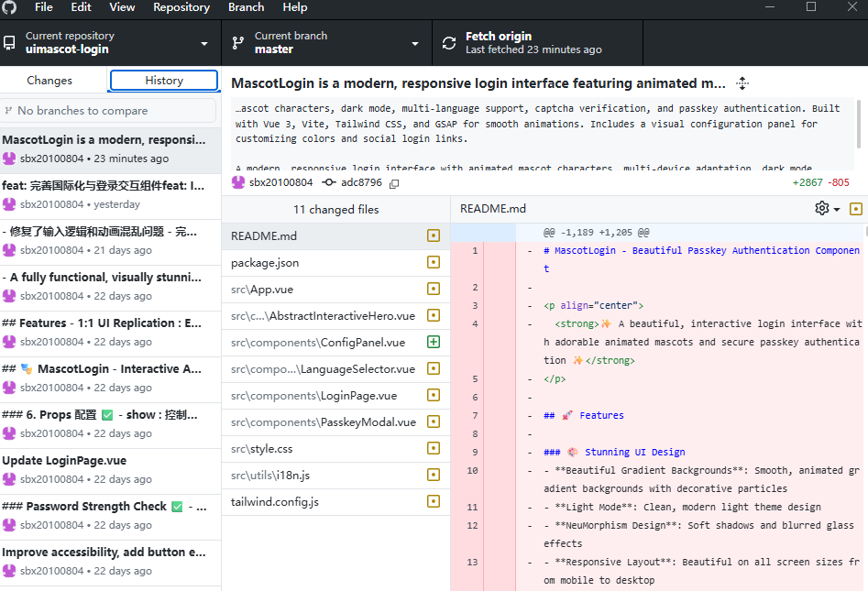Click the '+2867 -805' line change counts
The width and height of the screenshot is (868, 591).
point(820,182)
